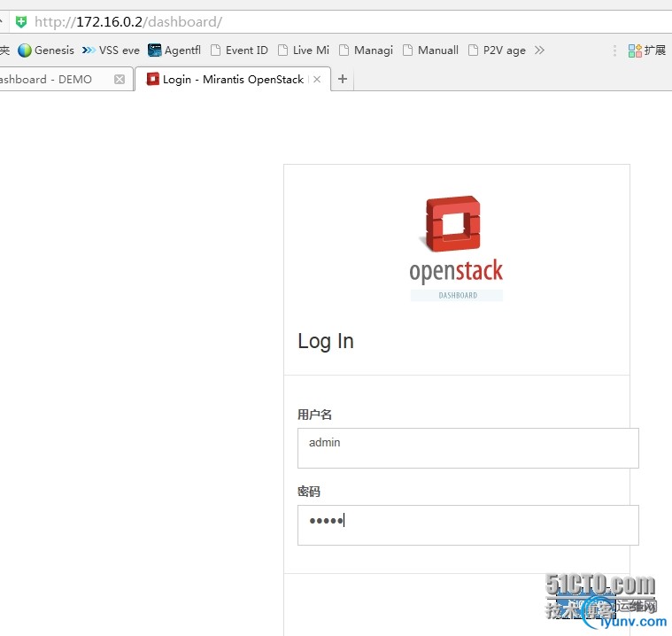Click the Log In heading
Viewport: 672px width, 636px height.
[x=326, y=341]
